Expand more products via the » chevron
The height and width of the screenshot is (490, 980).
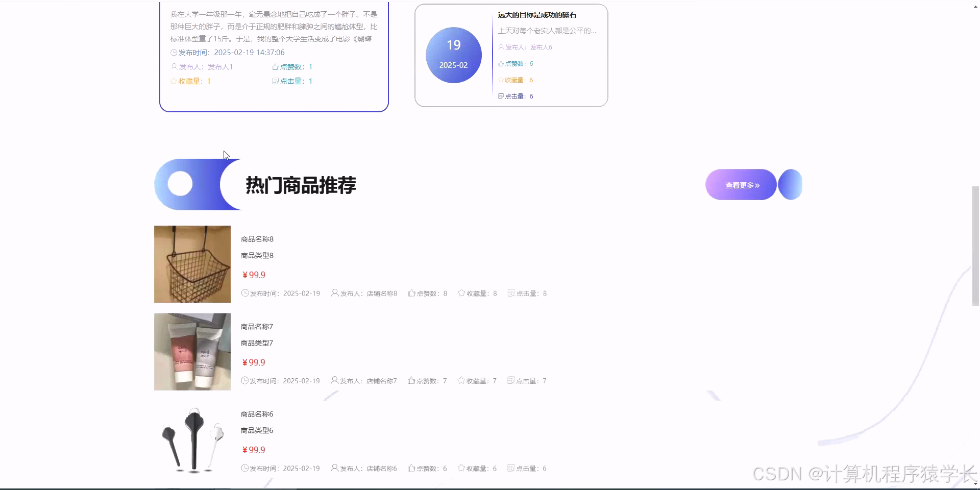click(756, 185)
